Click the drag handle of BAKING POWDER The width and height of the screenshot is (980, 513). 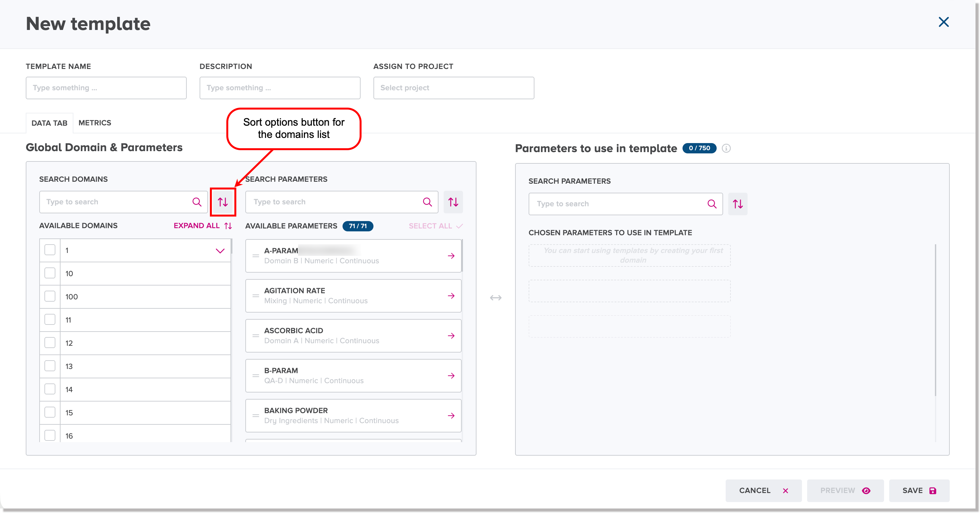pyautogui.click(x=256, y=415)
